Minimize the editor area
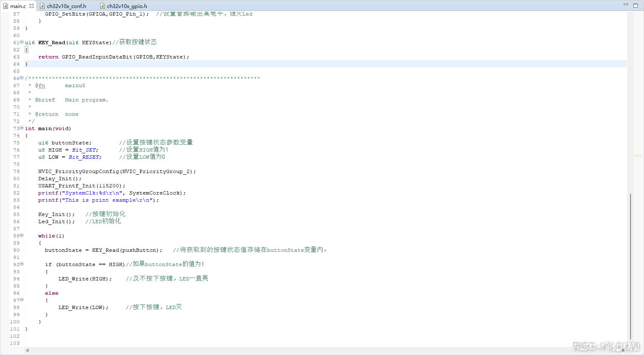 [625, 4]
